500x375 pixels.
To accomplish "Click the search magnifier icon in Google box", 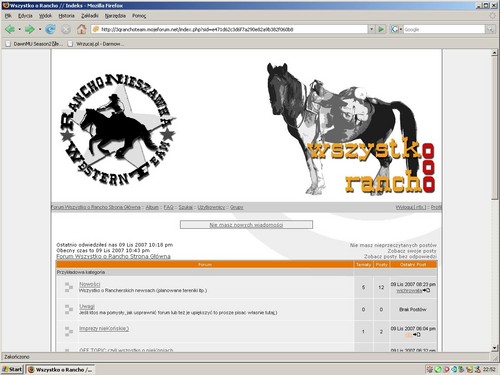I will click(x=490, y=29).
